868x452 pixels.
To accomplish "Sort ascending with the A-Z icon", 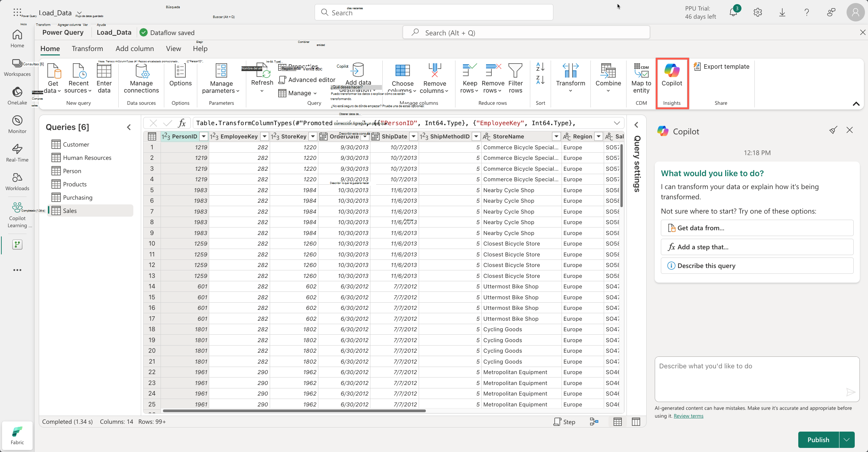I will [540, 67].
